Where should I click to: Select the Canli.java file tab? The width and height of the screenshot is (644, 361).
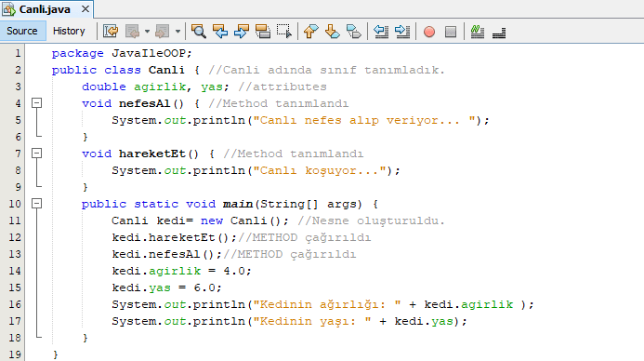click(x=45, y=9)
